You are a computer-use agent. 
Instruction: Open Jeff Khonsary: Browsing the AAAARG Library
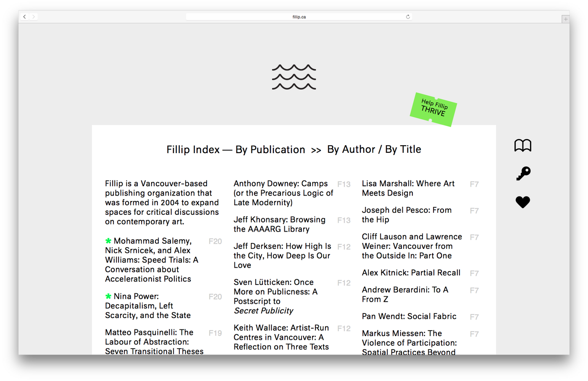[279, 224]
